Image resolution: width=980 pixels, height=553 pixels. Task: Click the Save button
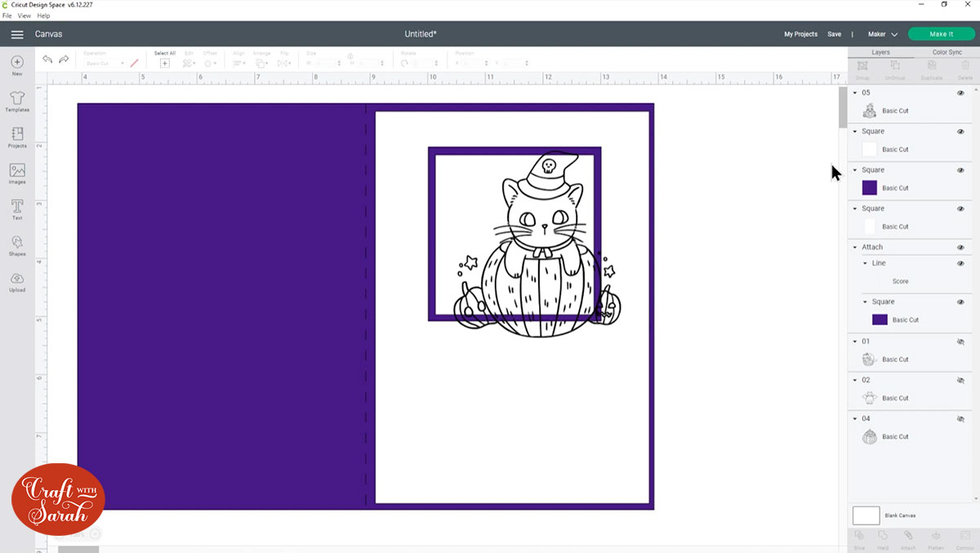[x=834, y=34]
